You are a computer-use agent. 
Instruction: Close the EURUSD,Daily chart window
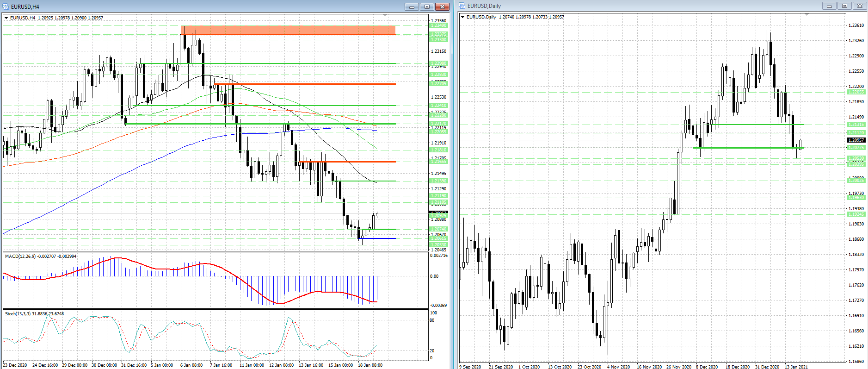coord(860,6)
